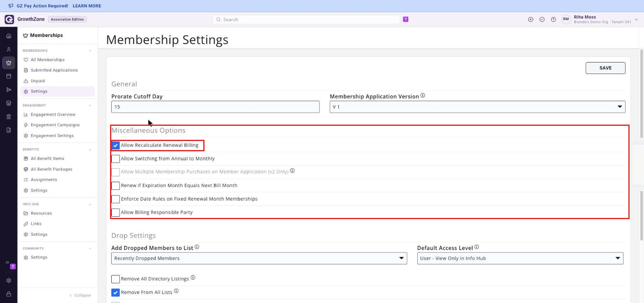The image size is (644, 303).
Task: Open the Events calendar icon in left rail
Action: (9, 76)
